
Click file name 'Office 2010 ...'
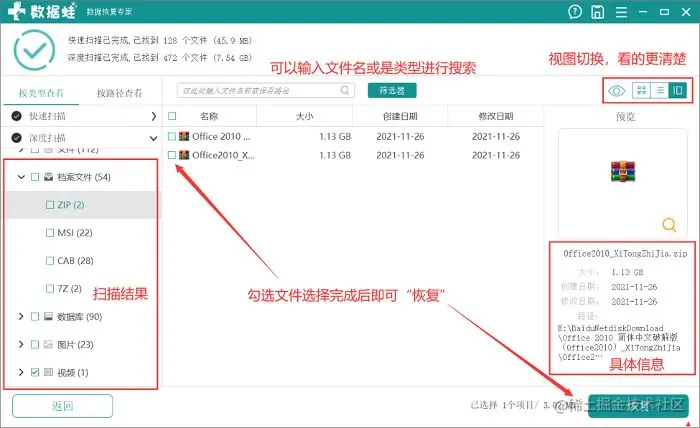point(221,136)
